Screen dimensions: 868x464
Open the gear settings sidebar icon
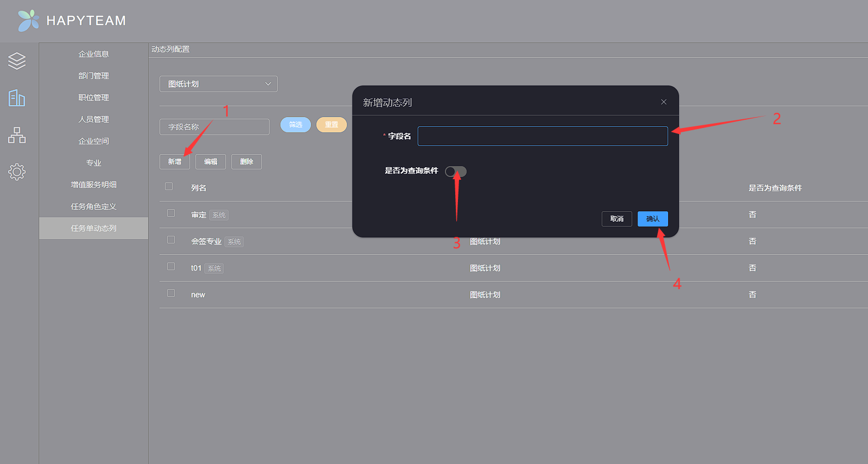pos(17,172)
